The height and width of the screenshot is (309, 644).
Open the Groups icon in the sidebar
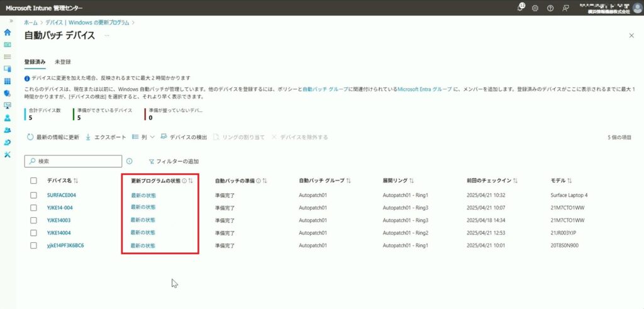click(x=7, y=130)
